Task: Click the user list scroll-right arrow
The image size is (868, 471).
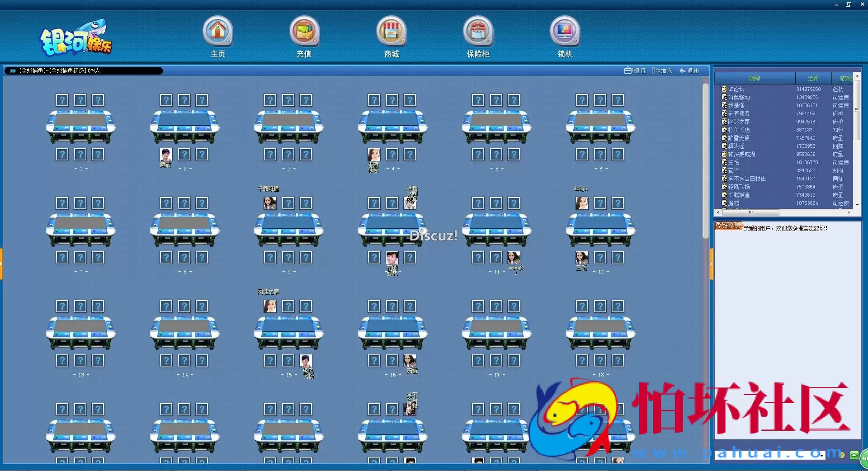Action: pos(849,212)
